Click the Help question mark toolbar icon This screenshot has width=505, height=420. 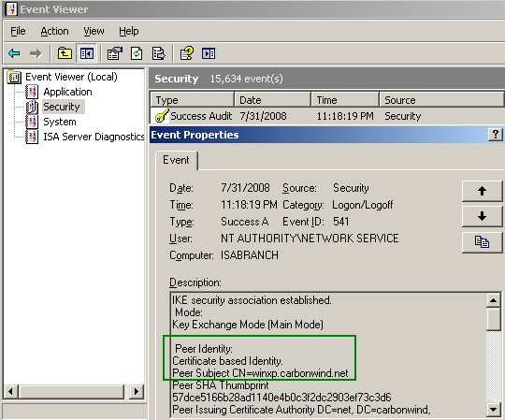click(187, 53)
